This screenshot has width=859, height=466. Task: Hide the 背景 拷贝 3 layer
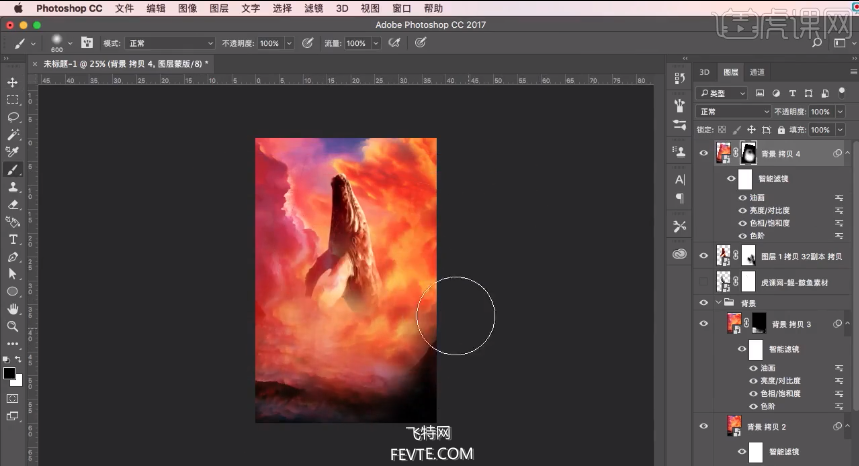704,324
